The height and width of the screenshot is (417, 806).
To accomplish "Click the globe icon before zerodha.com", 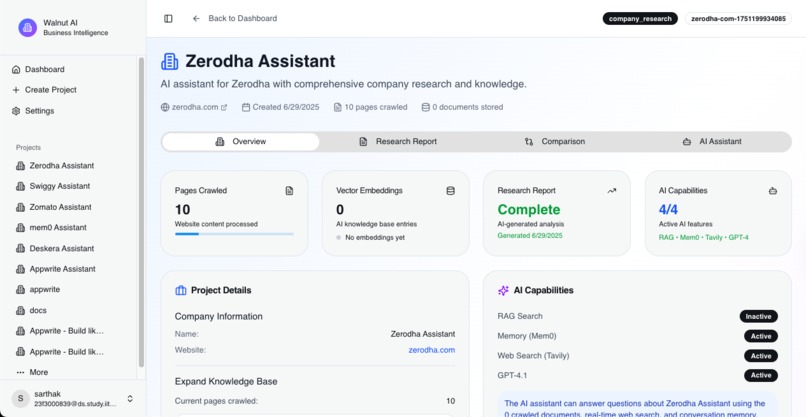I will [x=165, y=107].
